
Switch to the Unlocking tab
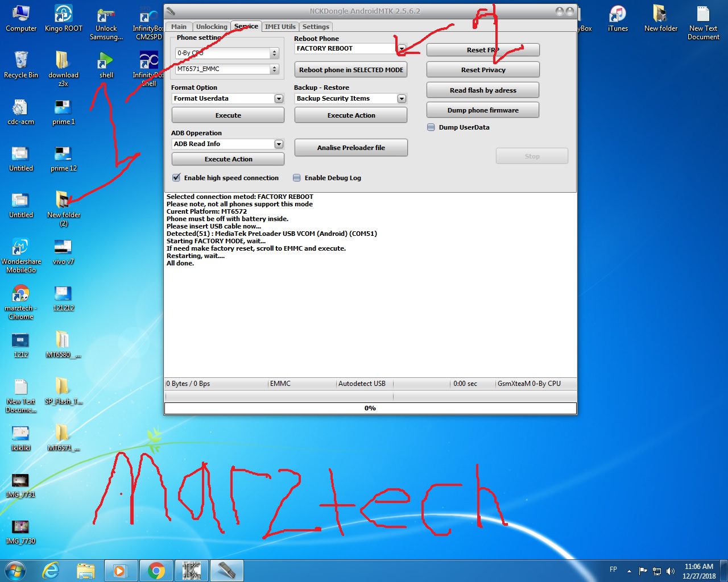212,27
